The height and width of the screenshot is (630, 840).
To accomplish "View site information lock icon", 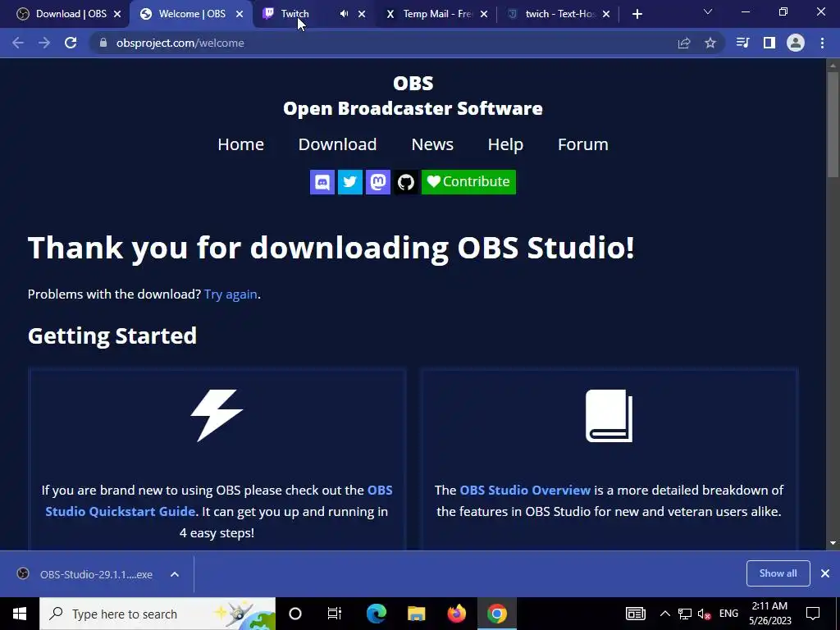I will tap(103, 43).
